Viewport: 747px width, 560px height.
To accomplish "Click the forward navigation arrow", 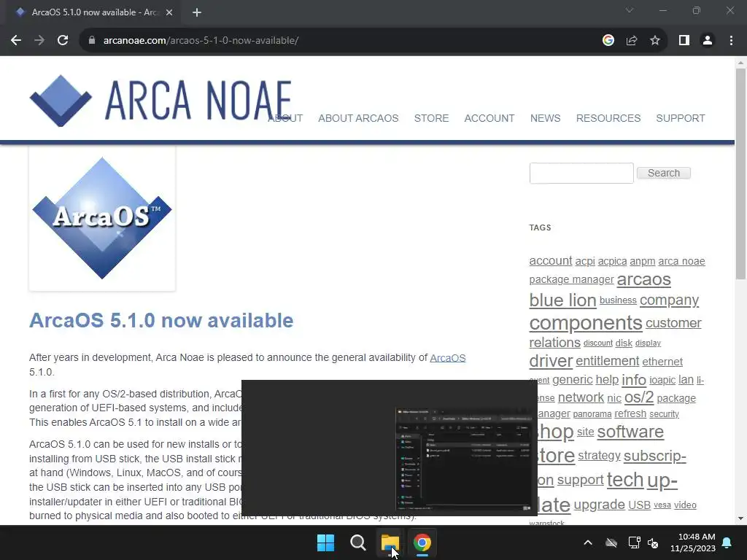I will pos(39,41).
